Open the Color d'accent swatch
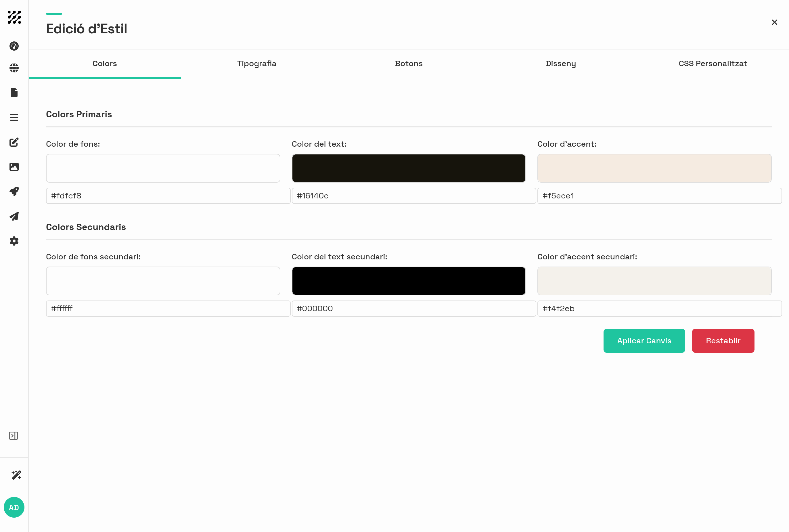The image size is (789, 532). tap(654, 168)
